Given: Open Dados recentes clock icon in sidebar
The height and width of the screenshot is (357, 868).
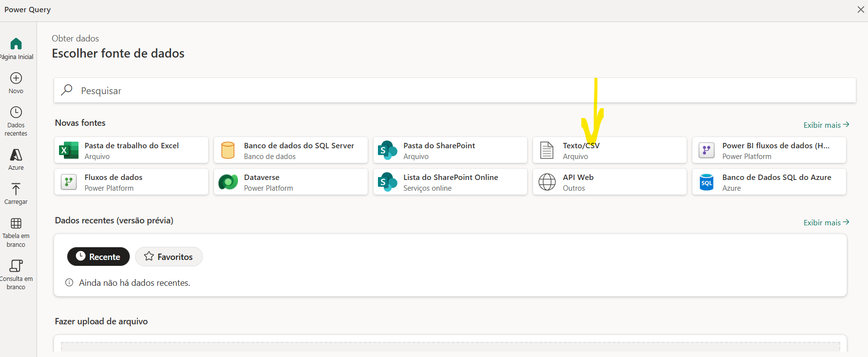Looking at the screenshot, I should [x=16, y=112].
